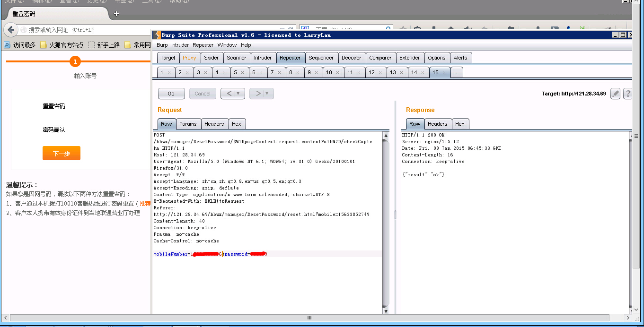The width and height of the screenshot is (644, 327).
Task: Switch to the Scanner tool tab
Action: tap(237, 58)
